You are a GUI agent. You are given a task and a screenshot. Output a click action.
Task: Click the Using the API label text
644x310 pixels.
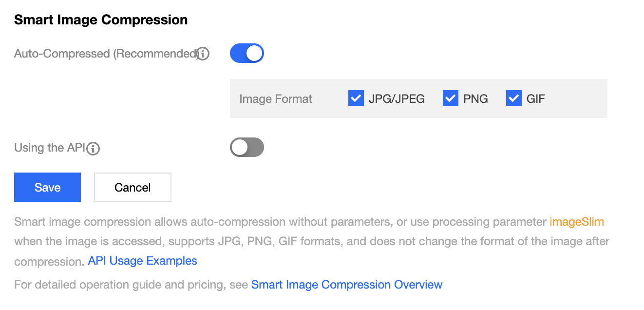(50, 148)
